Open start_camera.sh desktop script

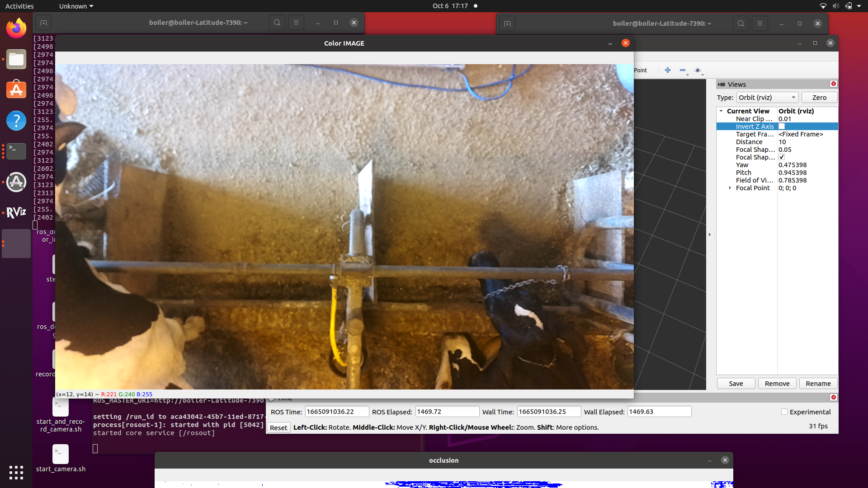coord(61,458)
